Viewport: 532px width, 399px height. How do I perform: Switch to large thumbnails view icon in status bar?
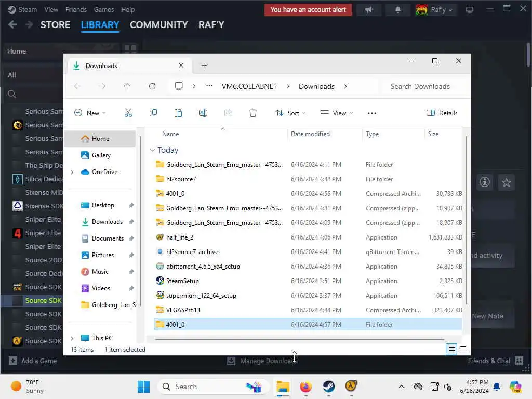click(463, 349)
